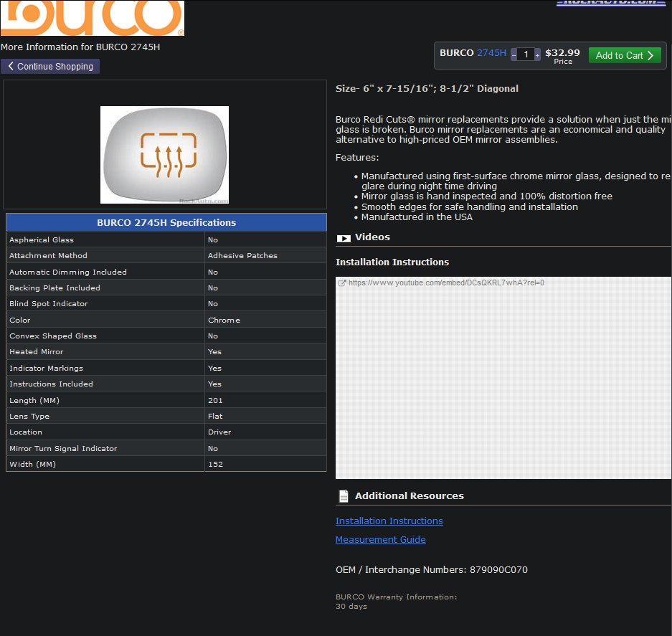Open the 2745H part number link

(x=491, y=53)
